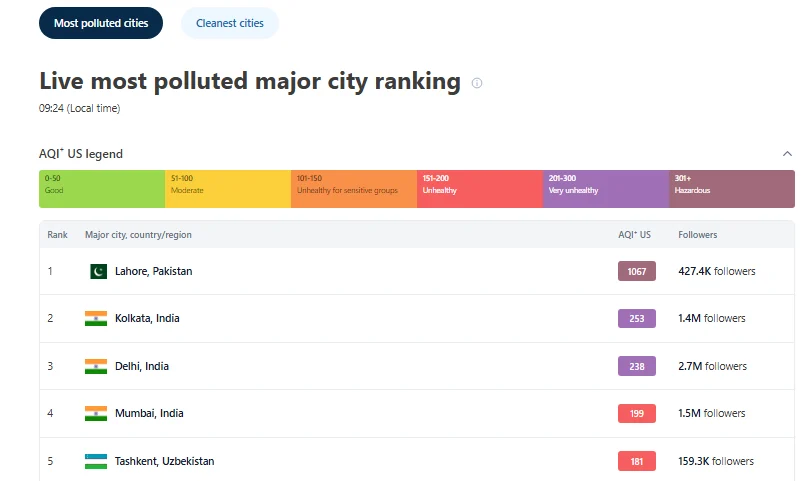Switch to the Cleanest cities tab
The image size is (808, 481).
230,23
